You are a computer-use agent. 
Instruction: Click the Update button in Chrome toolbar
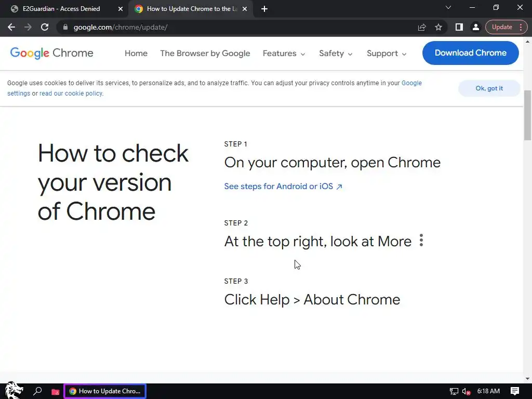click(x=502, y=27)
